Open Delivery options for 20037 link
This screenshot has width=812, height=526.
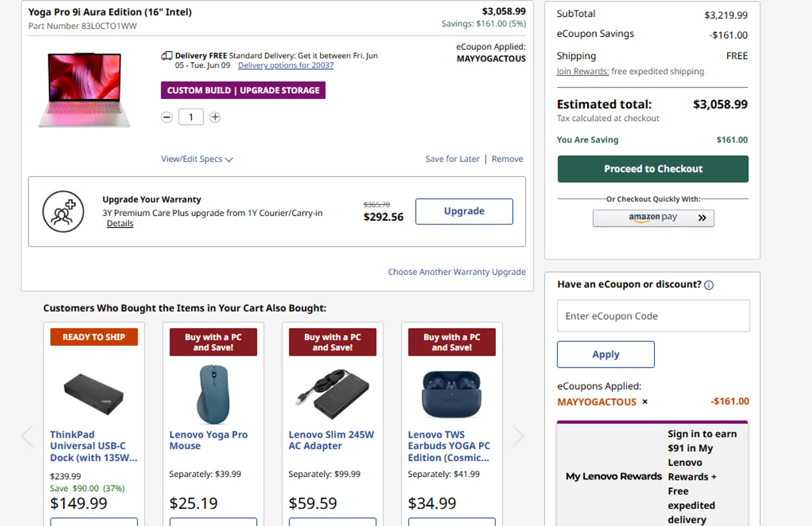click(x=286, y=65)
